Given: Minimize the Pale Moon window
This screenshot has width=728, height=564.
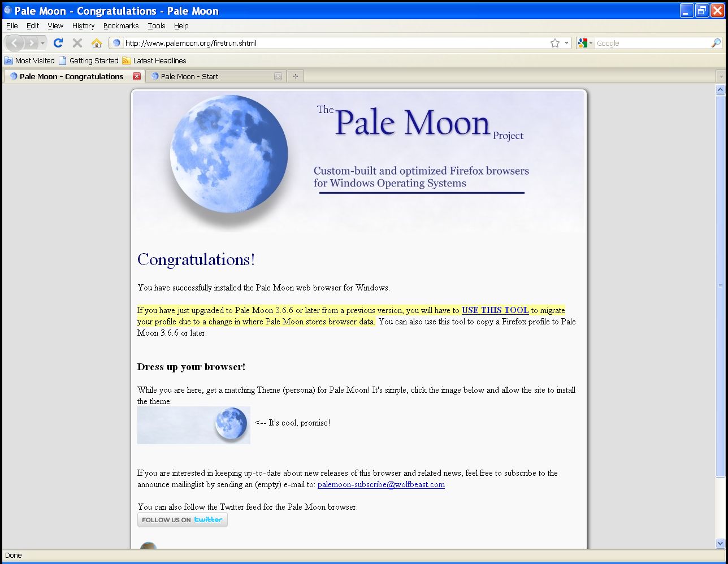Looking at the screenshot, I should (x=686, y=10).
